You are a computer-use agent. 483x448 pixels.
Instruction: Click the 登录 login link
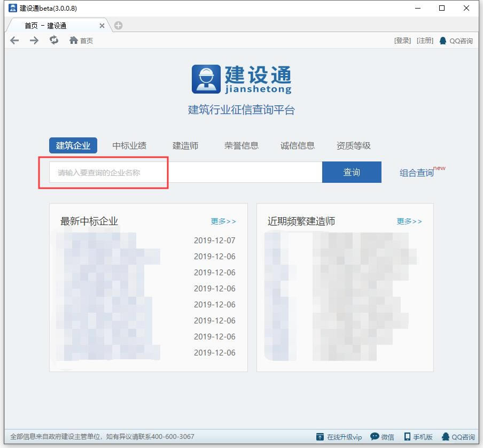point(402,40)
